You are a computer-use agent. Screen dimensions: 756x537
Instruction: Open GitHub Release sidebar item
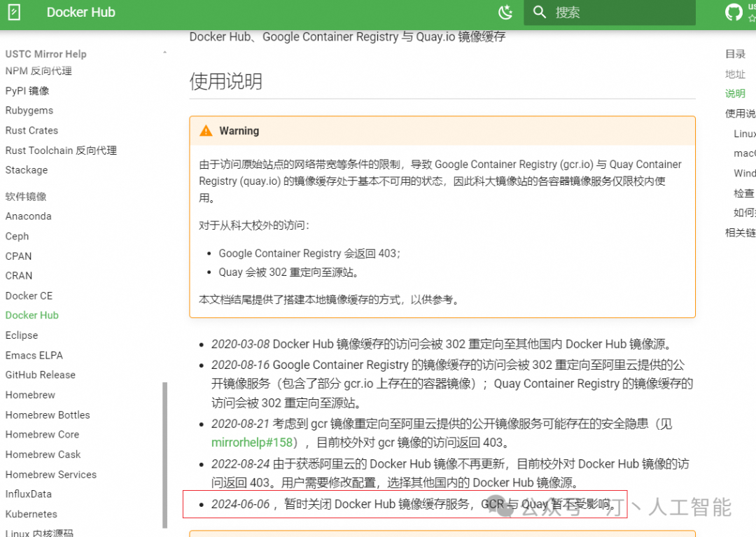click(x=41, y=375)
